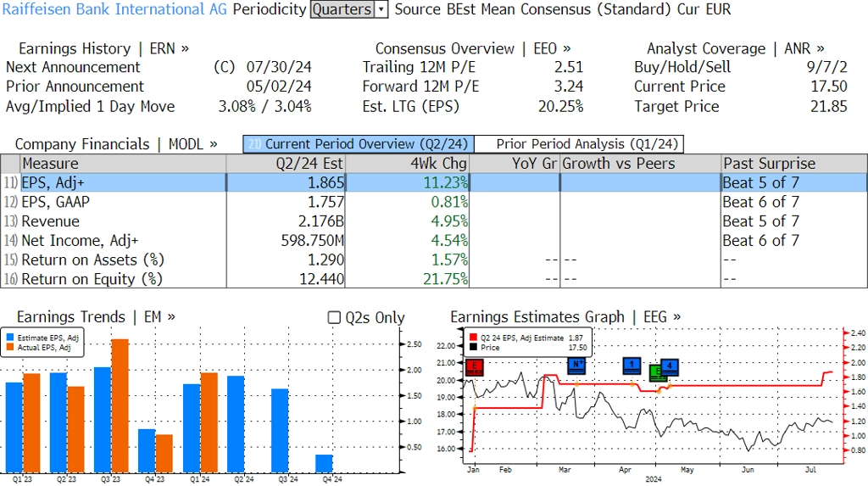Click the Quarters periodicity field

(x=342, y=9)
